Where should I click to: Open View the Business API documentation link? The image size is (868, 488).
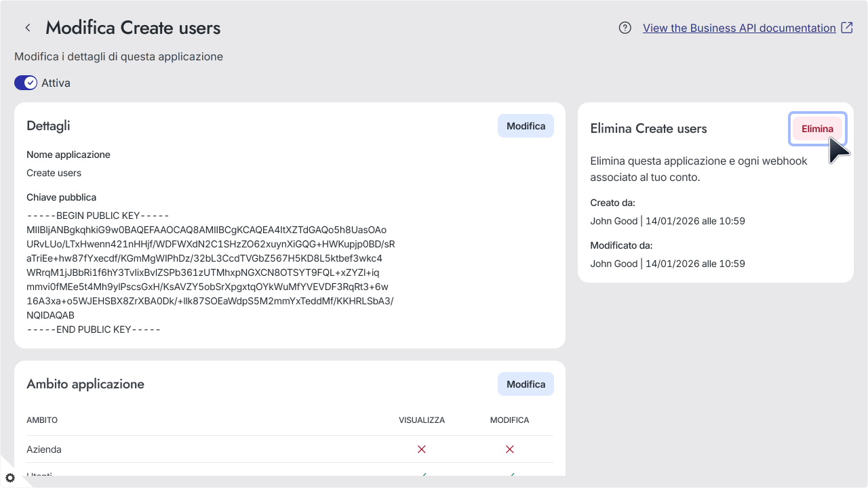point(739,28)
